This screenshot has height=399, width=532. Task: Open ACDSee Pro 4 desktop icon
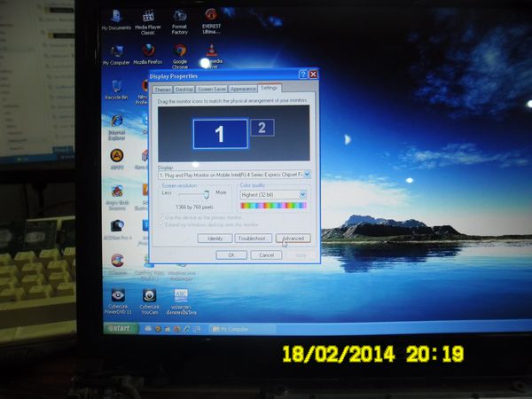coord(117,230)
